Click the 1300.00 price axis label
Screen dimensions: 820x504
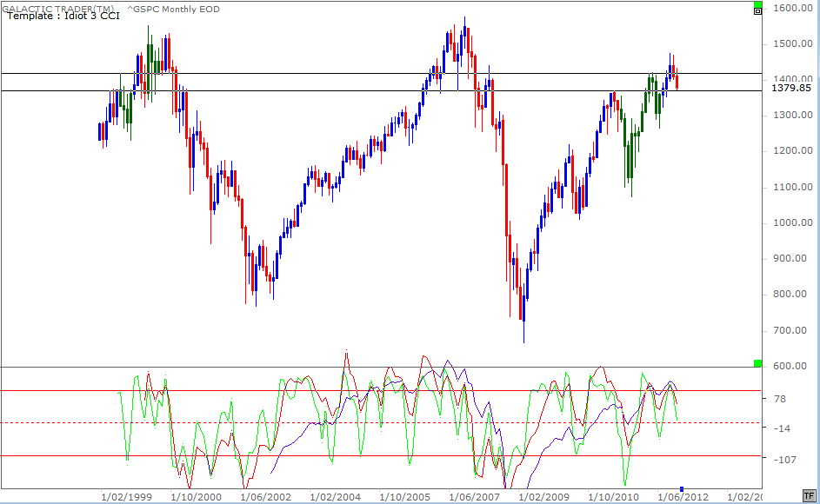point(793,115)
